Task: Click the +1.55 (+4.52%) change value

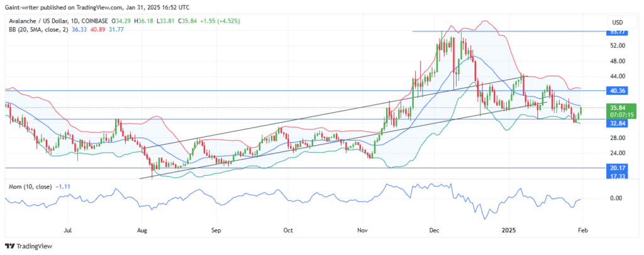Action: [220, 21]
